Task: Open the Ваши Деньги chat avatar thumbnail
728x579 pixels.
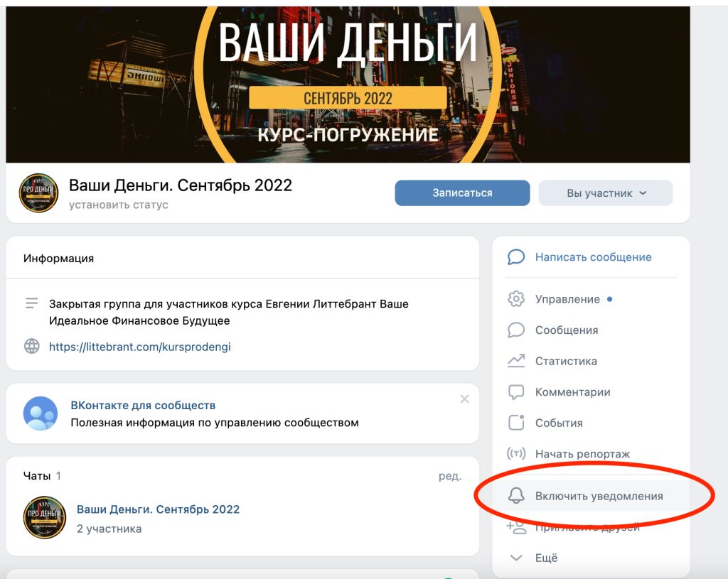Action: click(43, 518)
